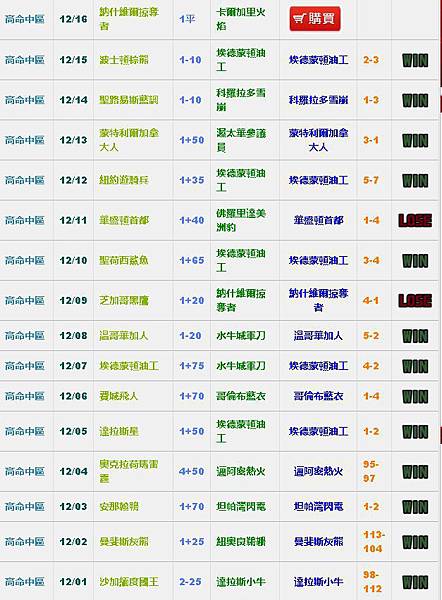This screenshot has width=442, height=600.
Task: Select the date cell 12/12
Action: point(73,180)
